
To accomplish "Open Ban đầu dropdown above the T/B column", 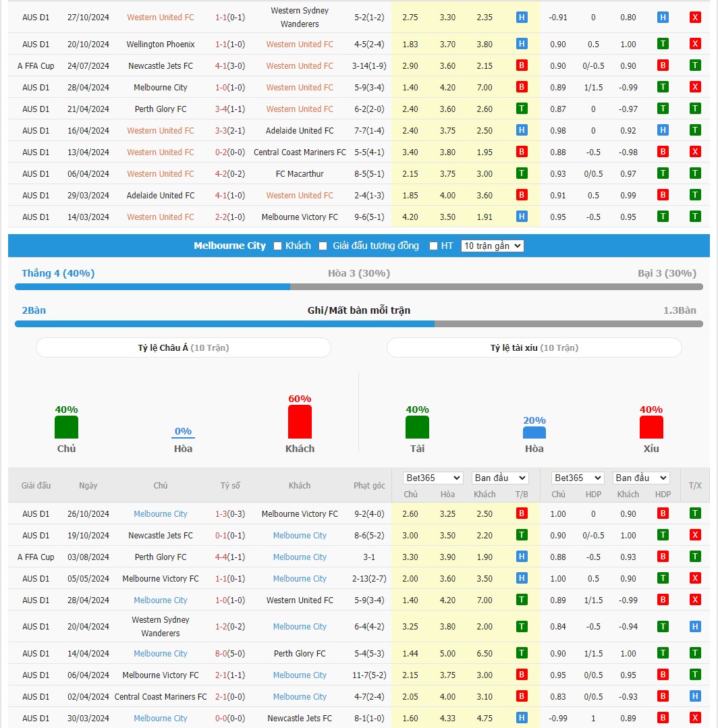I will point(500,478).
